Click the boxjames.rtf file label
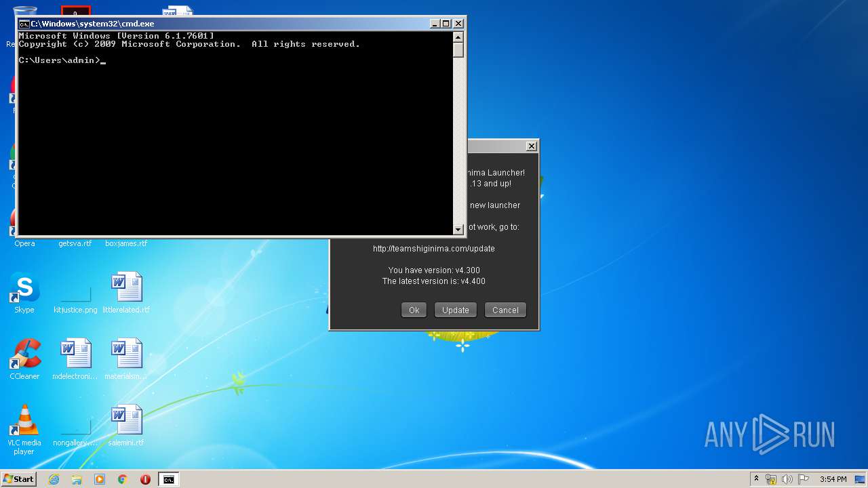 (x=126, y=243)
